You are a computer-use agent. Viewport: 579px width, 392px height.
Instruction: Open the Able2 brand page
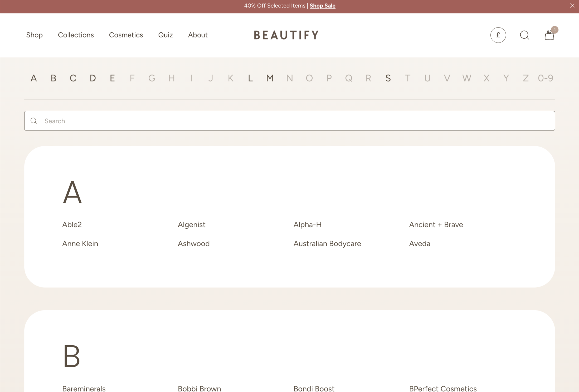pyautogui.click(x=72, y=225)
